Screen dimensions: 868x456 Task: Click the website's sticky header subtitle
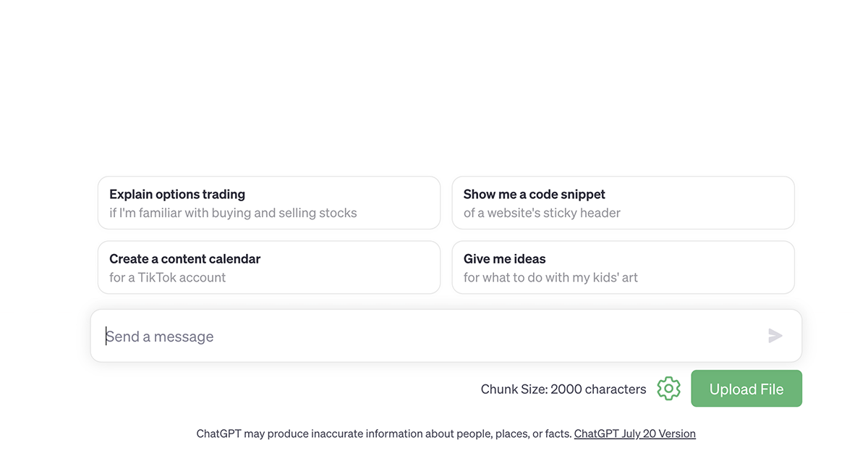(542, 213)
